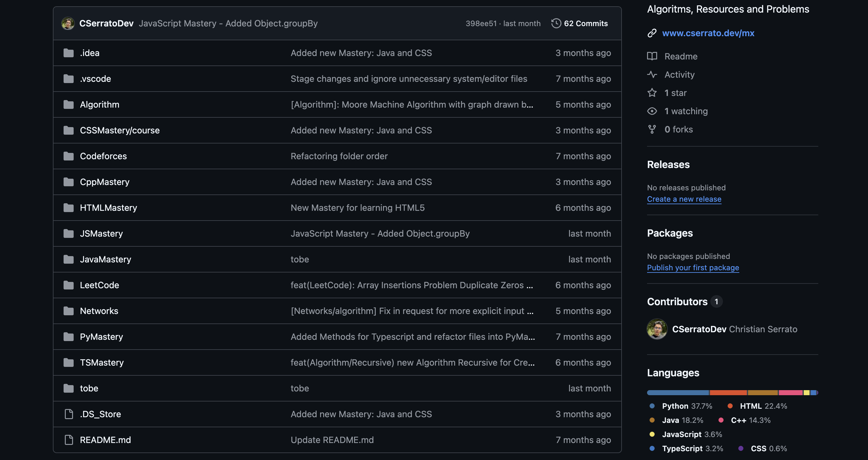Screen dimensions: 868x460
Task: Open the LeetCode folder
Action: click(99, 285)
